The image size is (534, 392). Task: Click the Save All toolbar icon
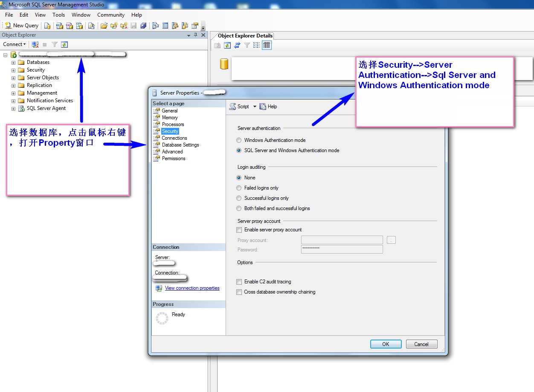pyautogui.click(x=144, y=26)
